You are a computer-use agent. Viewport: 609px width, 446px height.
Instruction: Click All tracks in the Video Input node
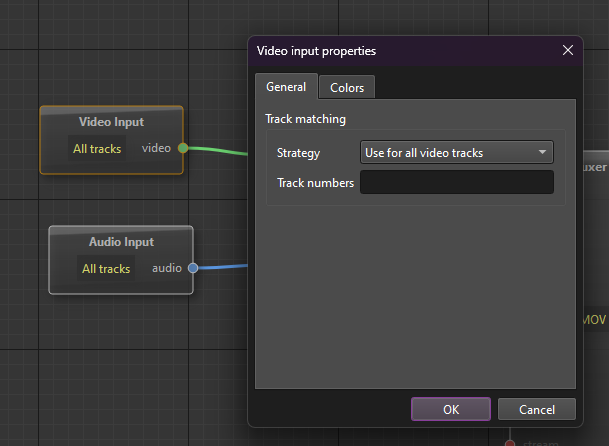point(97,149)
